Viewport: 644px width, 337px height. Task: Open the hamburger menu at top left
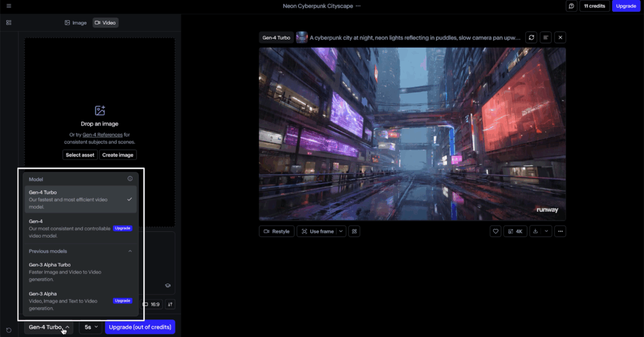tap(9, 6)
